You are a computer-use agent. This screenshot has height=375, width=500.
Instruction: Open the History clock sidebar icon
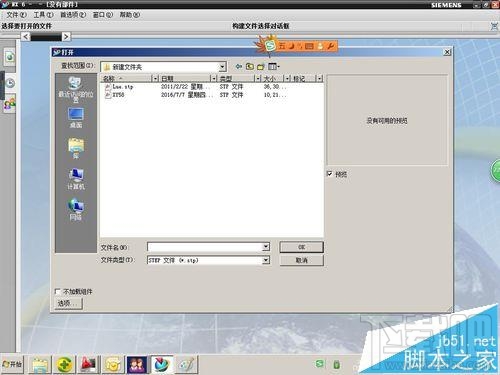(10, 83)
